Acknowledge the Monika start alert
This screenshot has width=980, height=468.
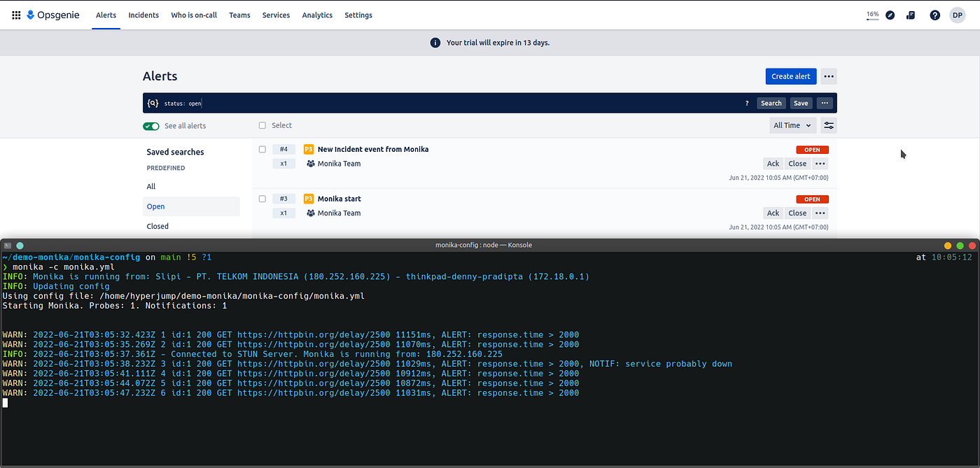point(773,213)
